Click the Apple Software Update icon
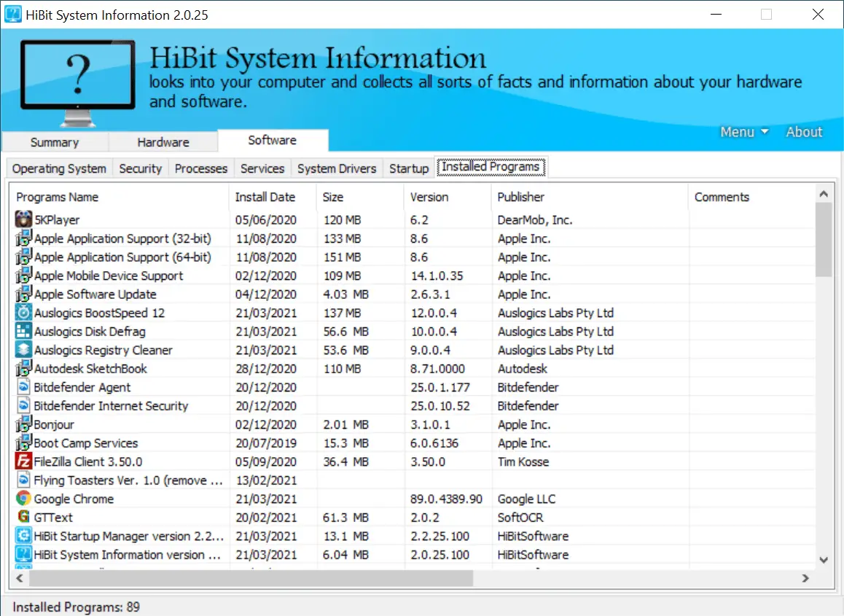Viewport: 844px width, 616px height. 23,294
